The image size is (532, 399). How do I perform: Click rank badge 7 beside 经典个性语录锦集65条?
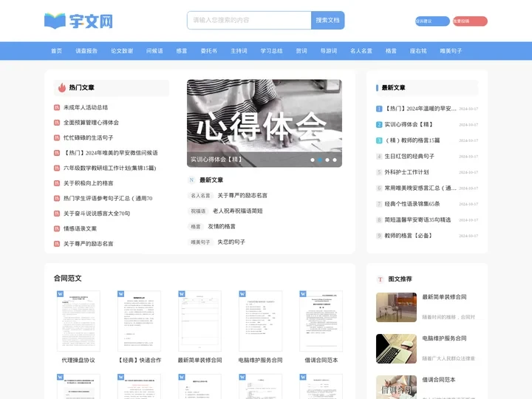click(x=379, y=204)
